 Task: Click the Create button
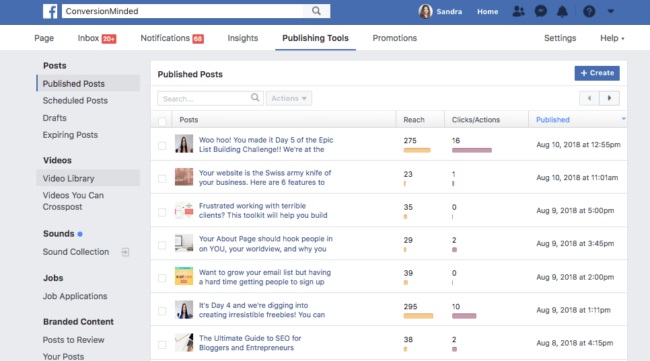click(597, 73)
